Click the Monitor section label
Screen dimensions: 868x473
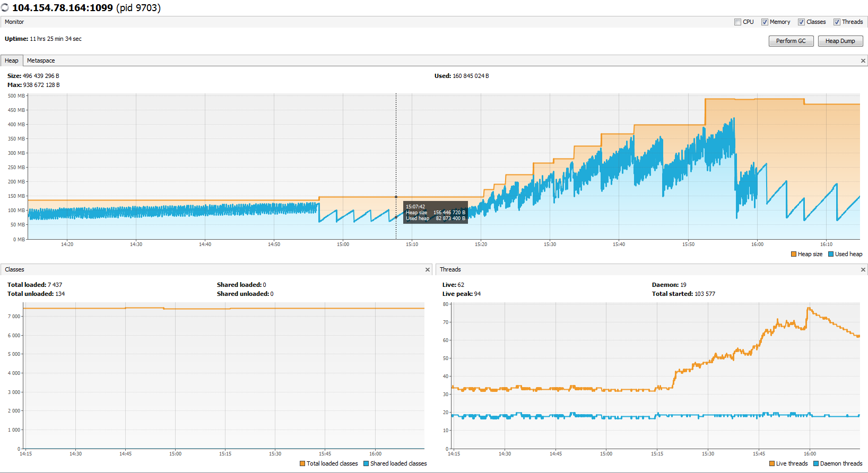click(14, 22)
